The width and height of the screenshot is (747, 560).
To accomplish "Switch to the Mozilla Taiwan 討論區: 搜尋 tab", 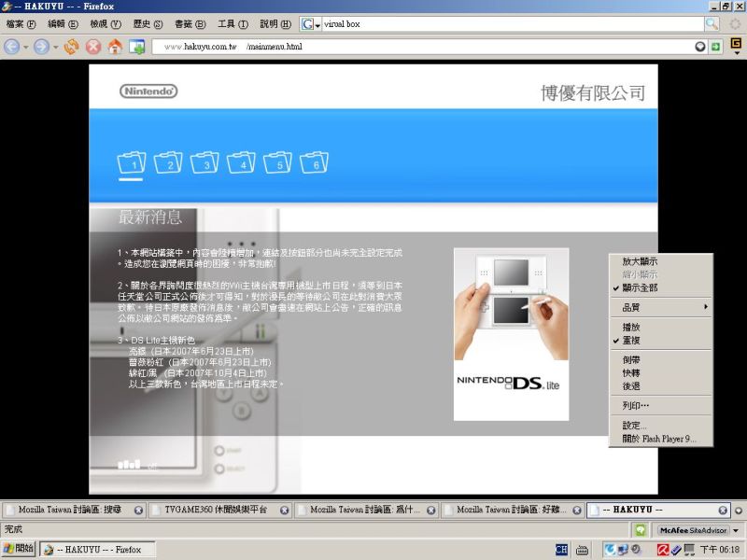I will (74, 510).
